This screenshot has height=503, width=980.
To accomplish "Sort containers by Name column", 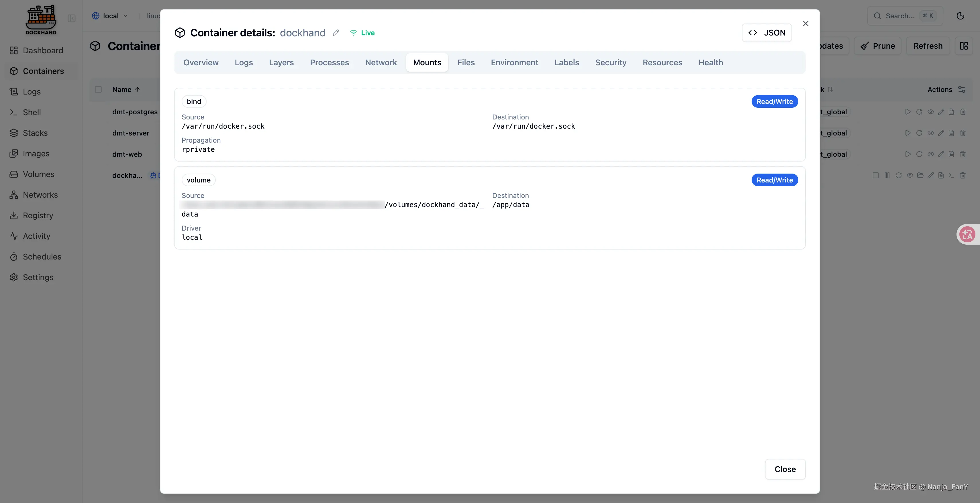I will click(x=126, y=89).
